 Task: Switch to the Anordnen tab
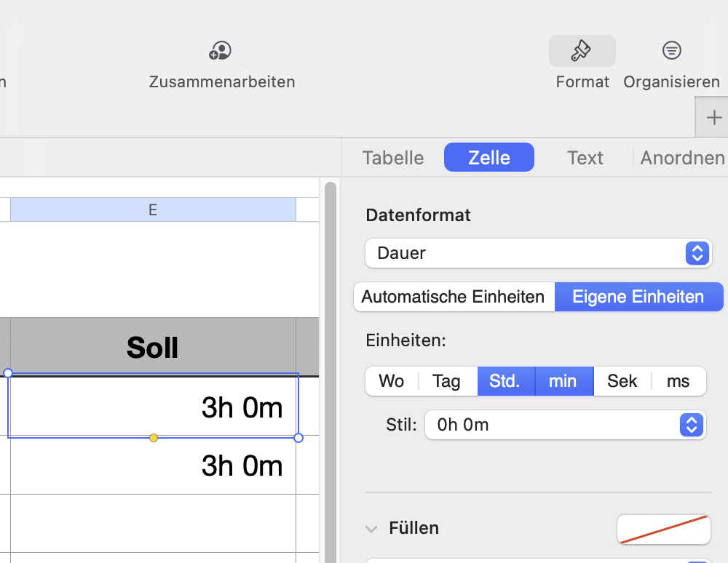682,158
